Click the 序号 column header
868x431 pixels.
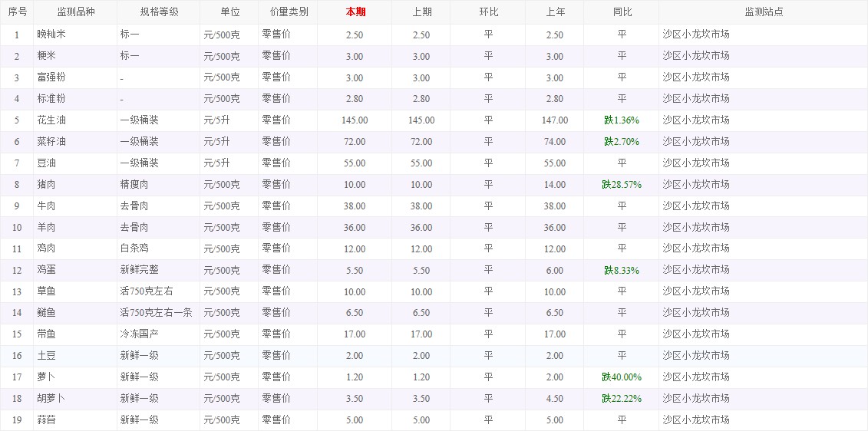coord(17,12)
